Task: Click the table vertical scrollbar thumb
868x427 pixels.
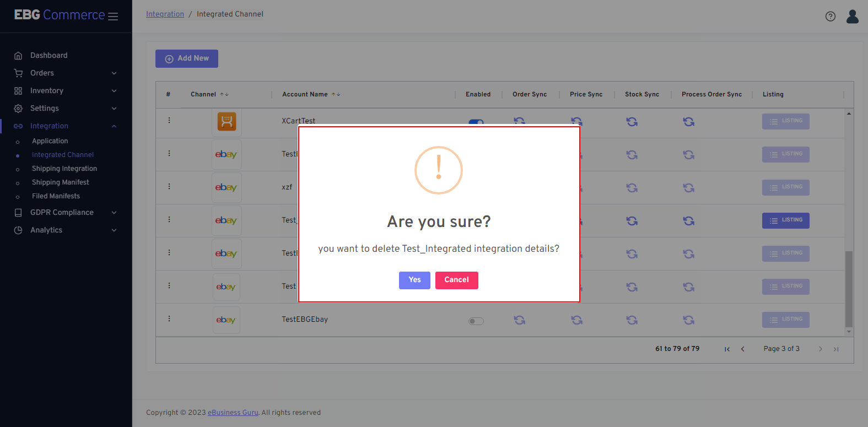Action: coord(849,289)
